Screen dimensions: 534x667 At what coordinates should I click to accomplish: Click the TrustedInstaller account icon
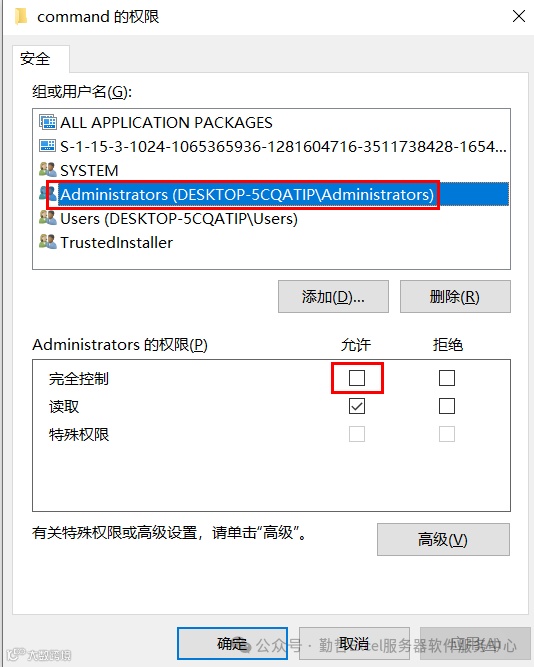[x=47, y=242]
